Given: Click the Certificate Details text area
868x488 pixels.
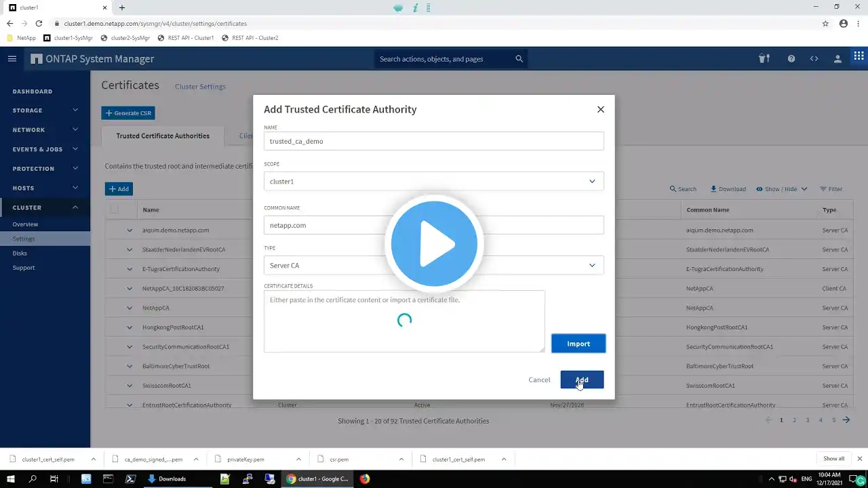Looking at the screenshot, I should [x=404, y=321].
